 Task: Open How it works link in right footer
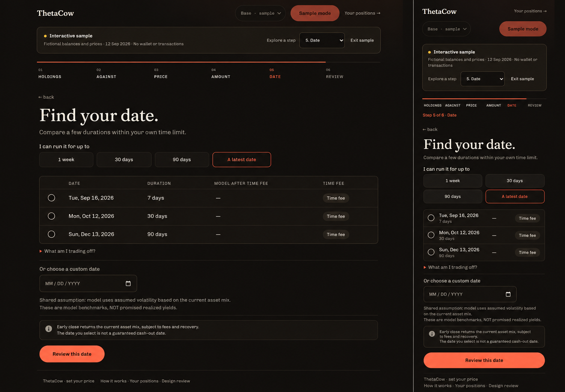tap(438, 386)
